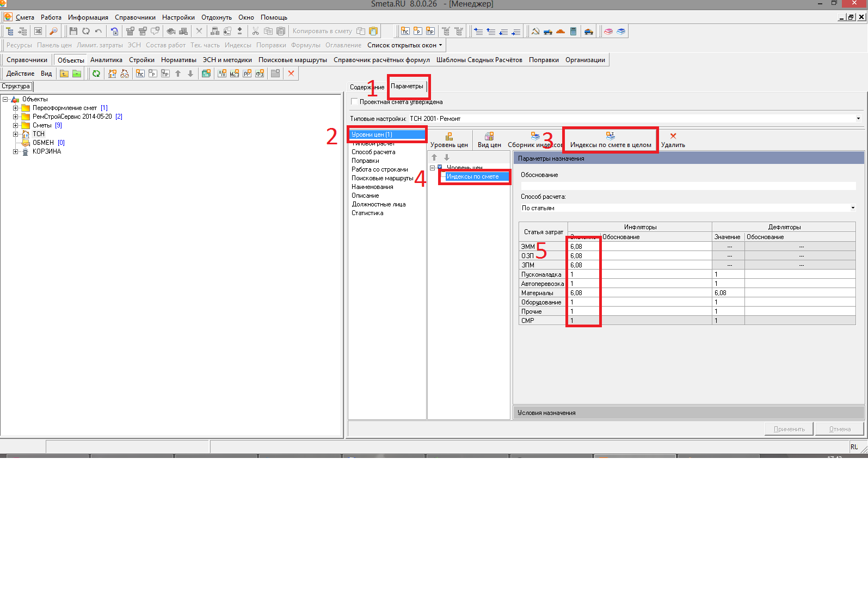
Task: Click 'Удалить' with the red cross
Action: pos(673,139)
